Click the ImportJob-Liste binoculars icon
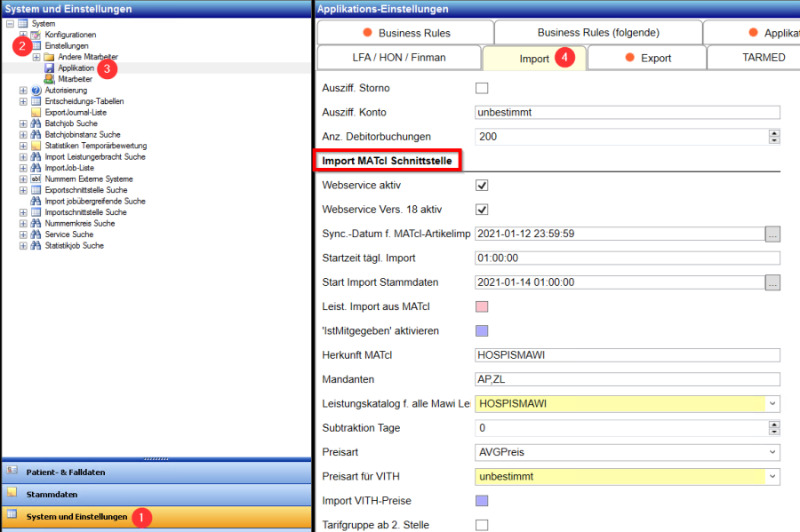The width and height of the screenshot is (800, 532). coord(36,168)
